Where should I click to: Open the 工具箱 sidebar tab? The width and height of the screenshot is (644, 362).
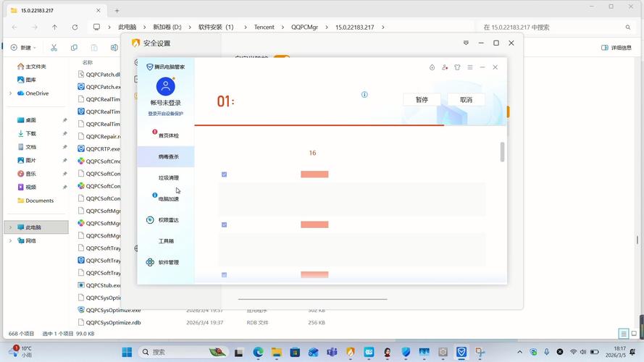tap(166, 241)
